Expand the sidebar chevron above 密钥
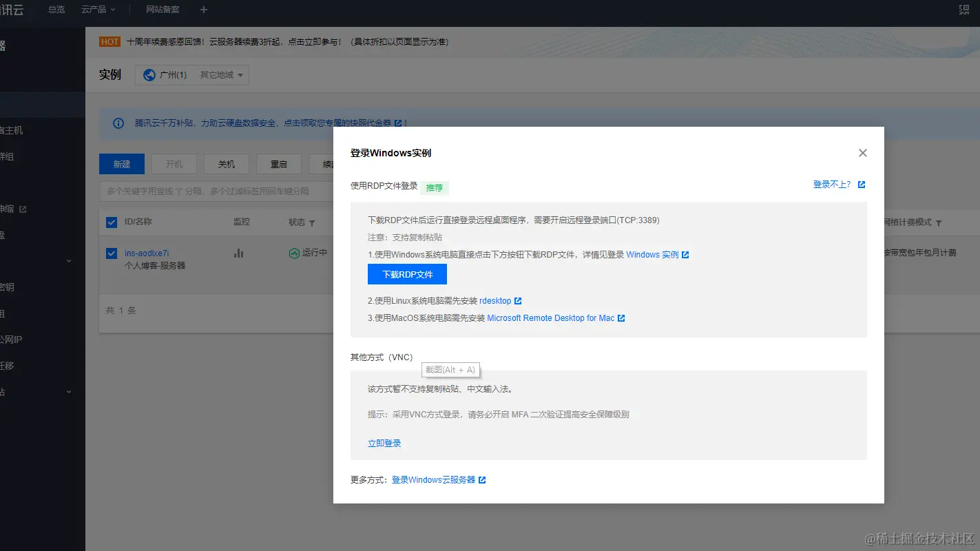 click(x=69, y=261)
